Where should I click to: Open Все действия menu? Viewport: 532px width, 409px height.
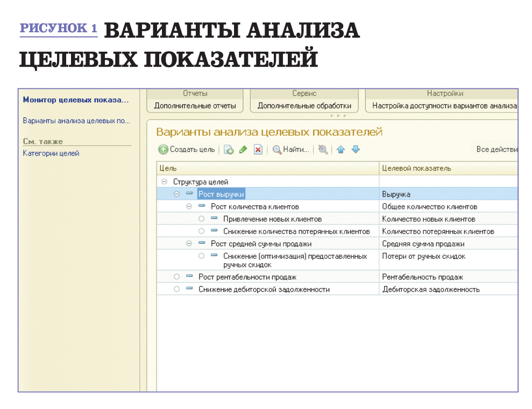pos(497,150)
